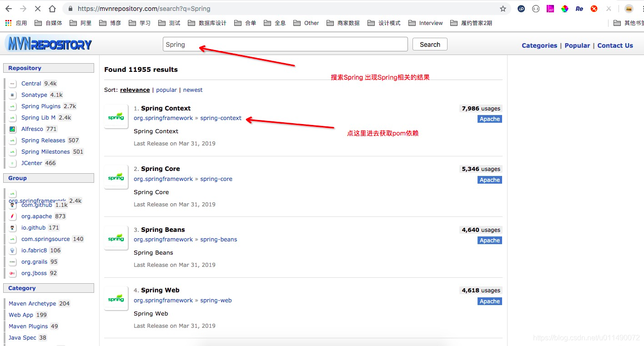This screenshot has width=644, height=346.
Task: Sort results by popular
Action: click(166, 90)
